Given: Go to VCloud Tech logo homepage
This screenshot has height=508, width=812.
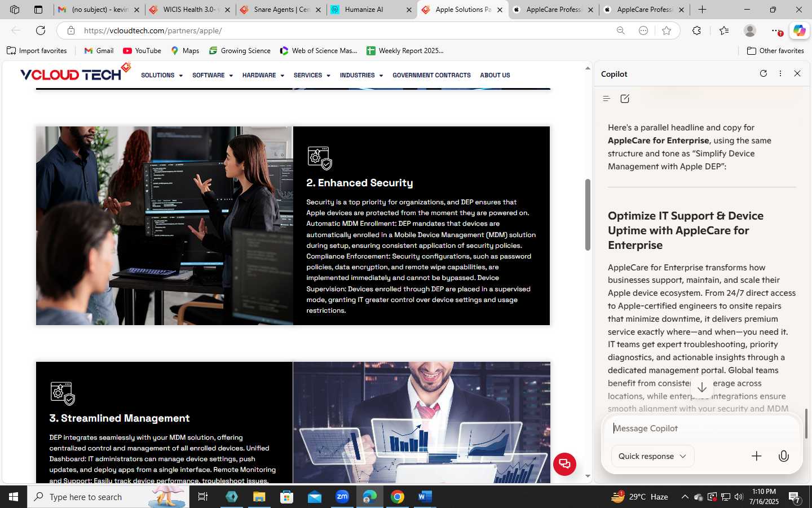Looking at the screenshot, I should tap(76, 73).
